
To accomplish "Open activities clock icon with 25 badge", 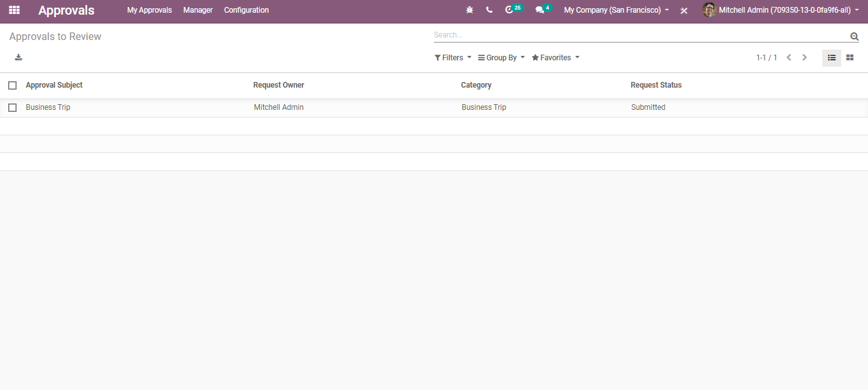I will [513, 10].
